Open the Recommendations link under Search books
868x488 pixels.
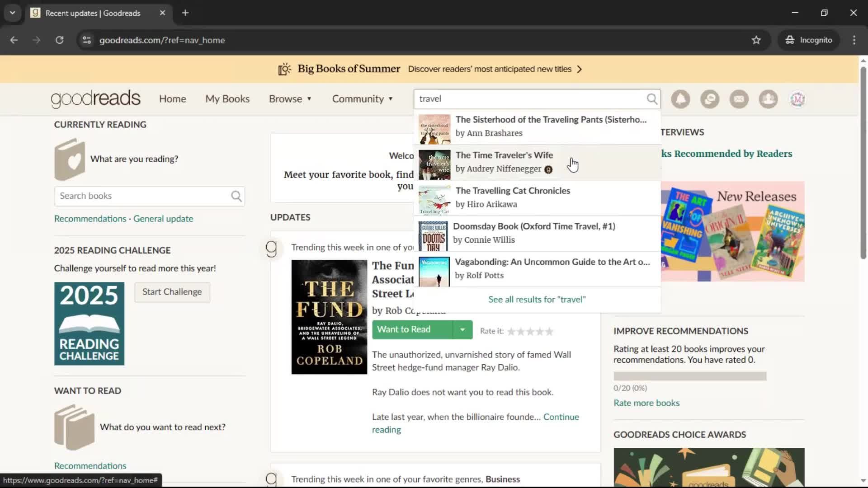coord(90,219)
